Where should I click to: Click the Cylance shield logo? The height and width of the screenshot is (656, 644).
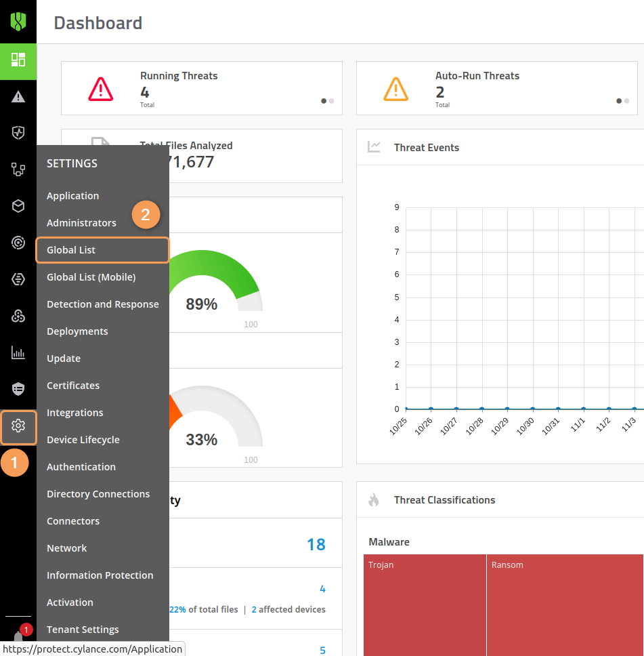(x=18, y=22)
